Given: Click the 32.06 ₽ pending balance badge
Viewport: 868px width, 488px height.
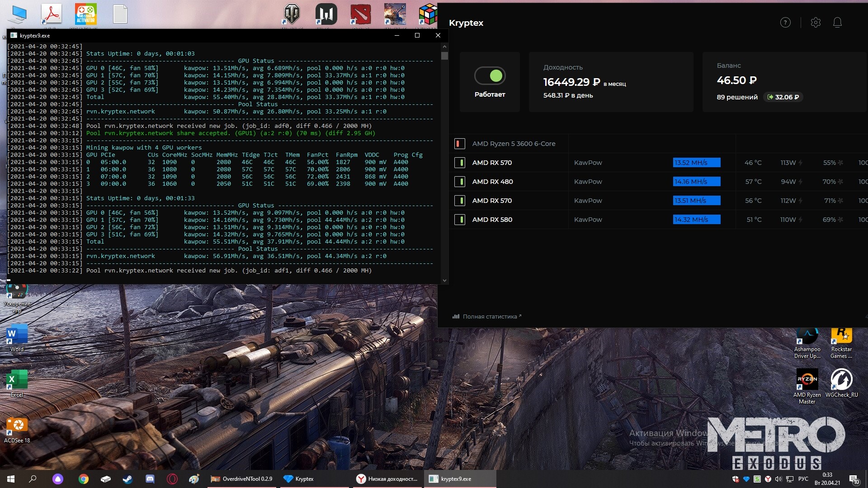Looking at the screenshot, I should (x=783, y=97).
